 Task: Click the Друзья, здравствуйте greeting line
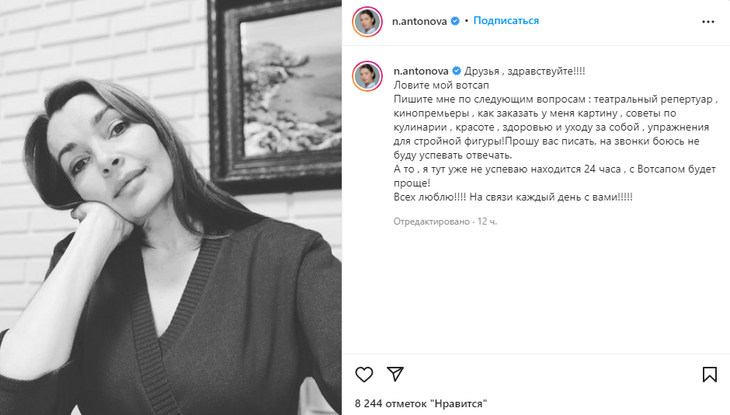pos(525,71)
